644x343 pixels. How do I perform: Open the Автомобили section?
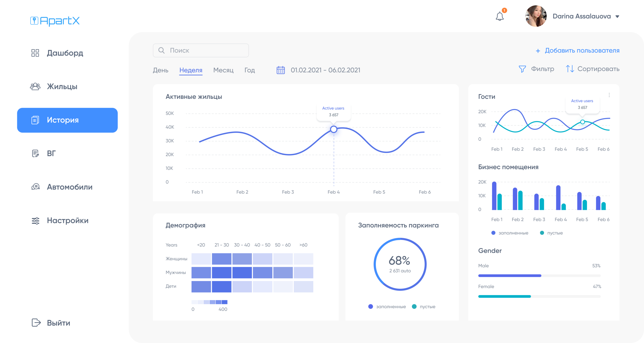69,187
